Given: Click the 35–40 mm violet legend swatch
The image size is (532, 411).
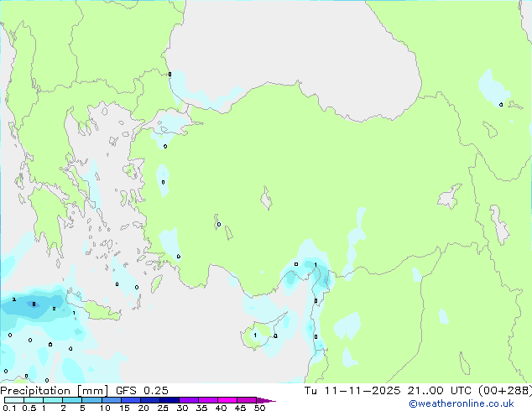Looking at the screenshot, I should [x=207, y=400].
